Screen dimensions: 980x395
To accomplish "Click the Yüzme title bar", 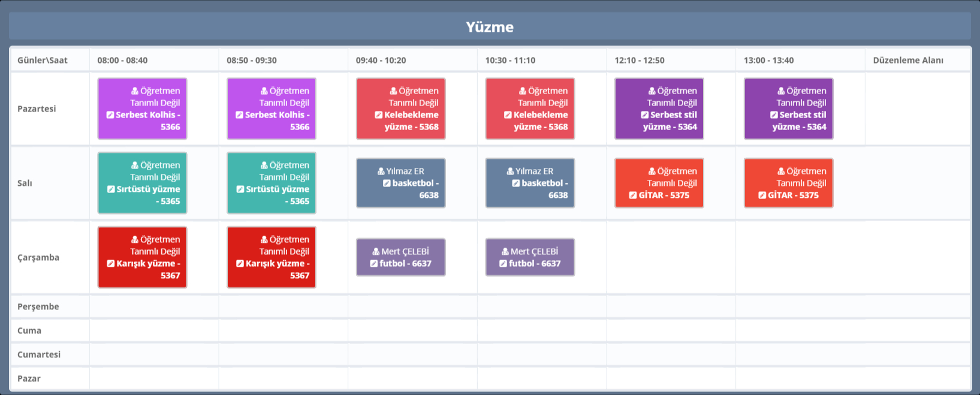I will [490, 27].
